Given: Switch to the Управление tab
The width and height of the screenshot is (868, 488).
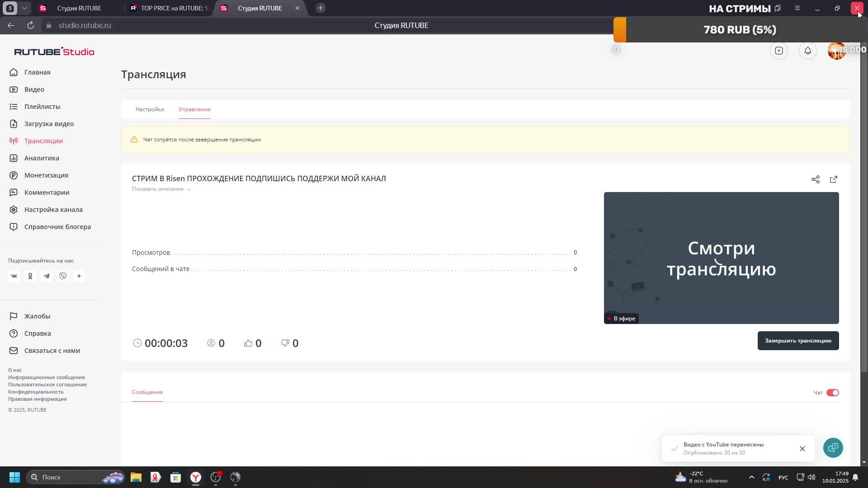Looking at the screenshot, I should 194,109.
